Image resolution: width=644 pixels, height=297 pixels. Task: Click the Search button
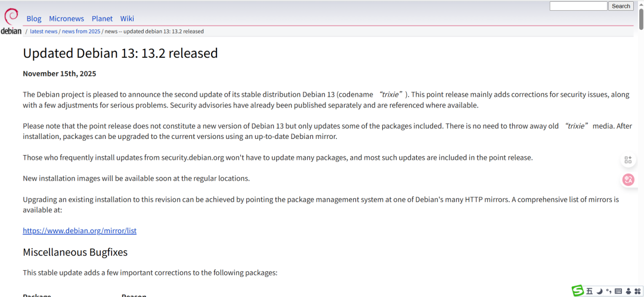[x=621, y=6]
